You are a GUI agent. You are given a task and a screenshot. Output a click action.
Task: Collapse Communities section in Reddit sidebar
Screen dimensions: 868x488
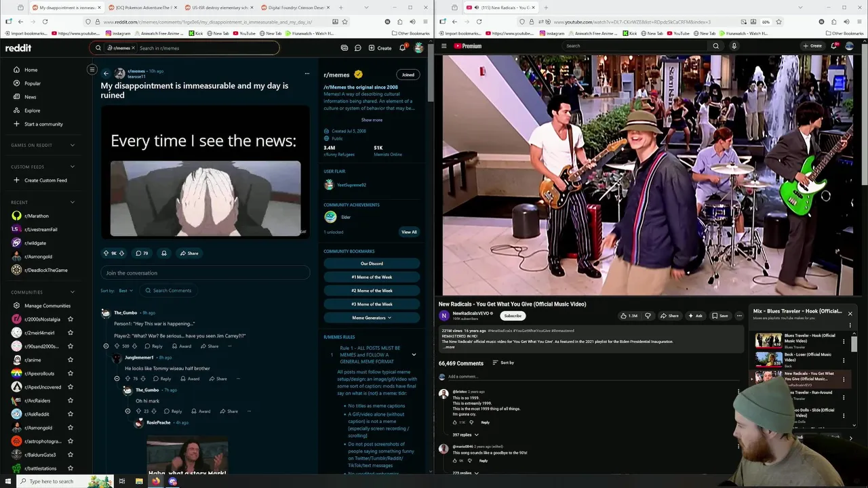click(73, 292)
